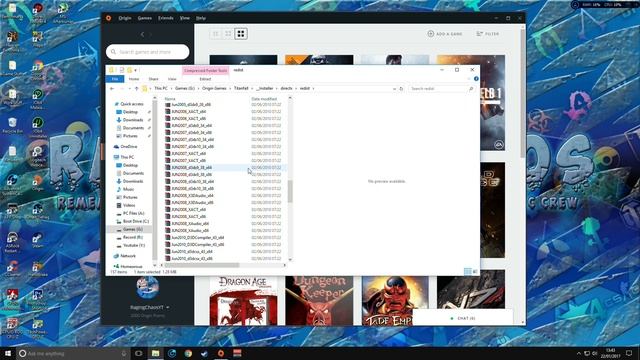Open the Windows Start button

click(x=8, y=353)
